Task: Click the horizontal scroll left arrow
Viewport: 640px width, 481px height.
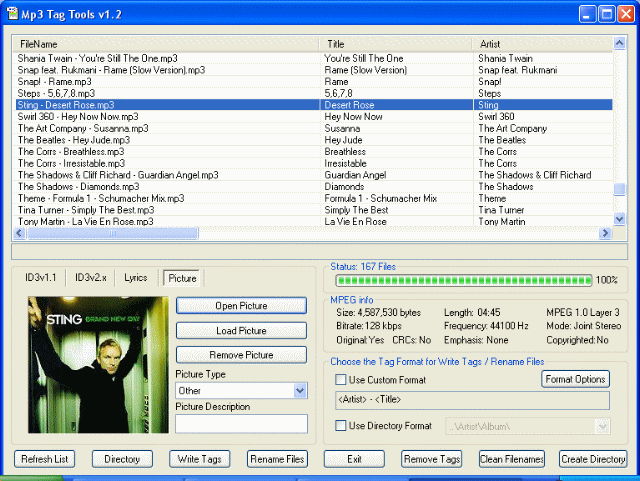Action: coord(19,233)
